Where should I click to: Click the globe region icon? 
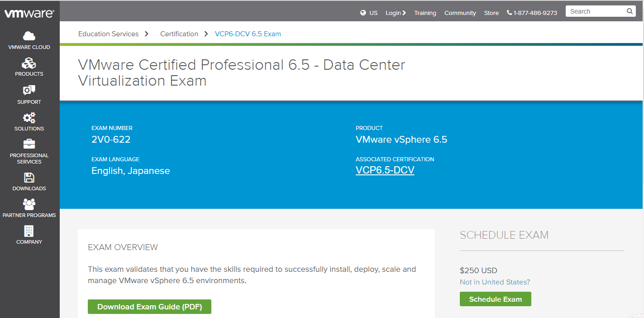(363, 13)
